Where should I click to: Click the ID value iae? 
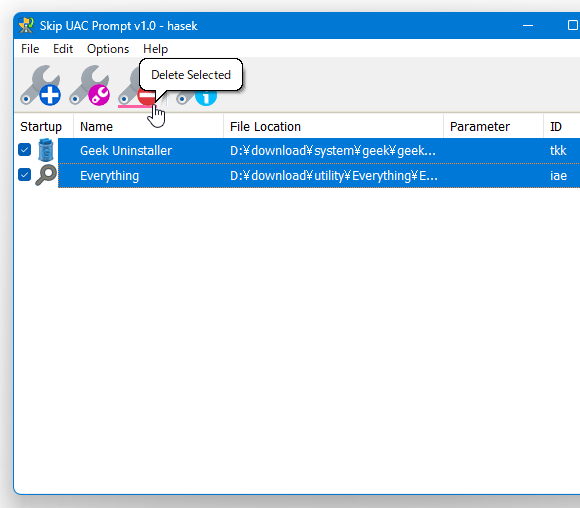(x=558, y=175)
